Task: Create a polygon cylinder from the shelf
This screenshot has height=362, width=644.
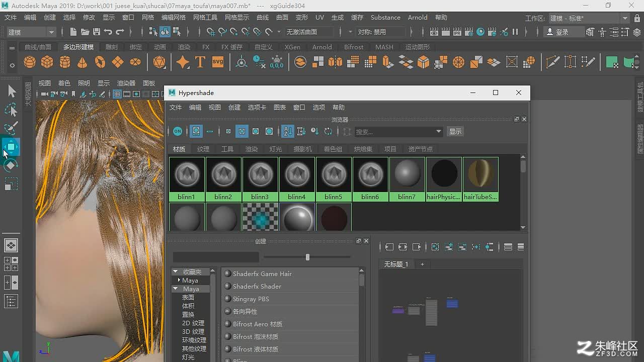Action: [x=65, y=62]
